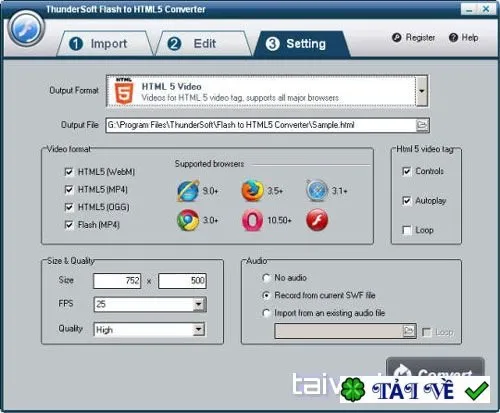Click the Chrome 3.0+ browser icon

click(x=188, y=220)
